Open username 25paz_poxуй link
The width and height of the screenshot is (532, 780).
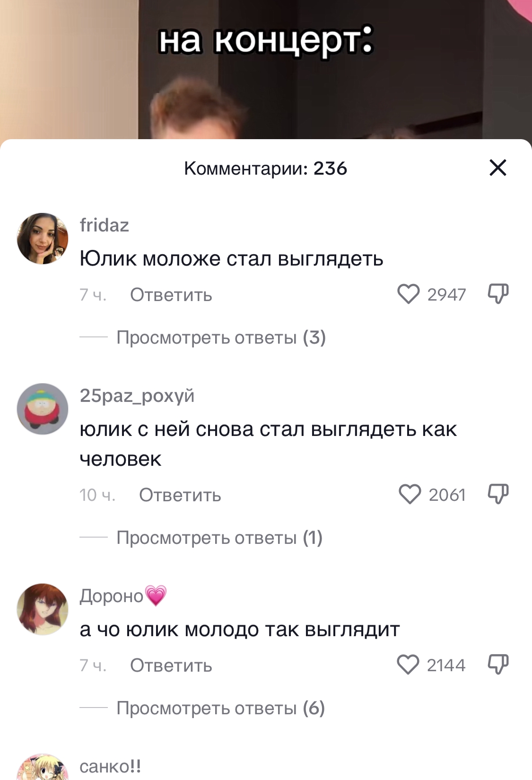point(137,396)
